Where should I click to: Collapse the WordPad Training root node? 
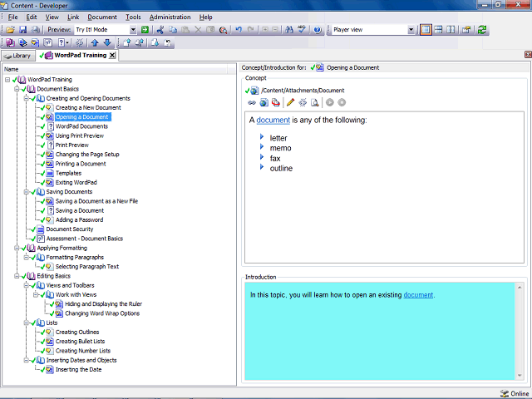7,80
